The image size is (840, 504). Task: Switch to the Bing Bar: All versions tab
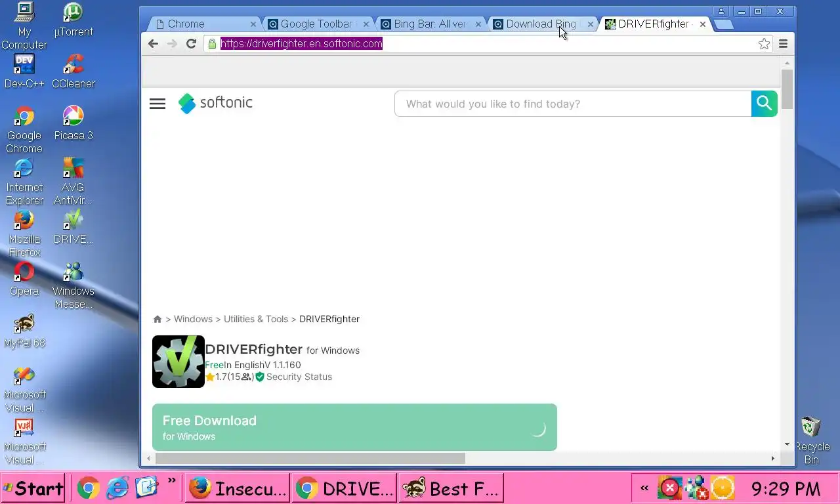coord(430,24)
